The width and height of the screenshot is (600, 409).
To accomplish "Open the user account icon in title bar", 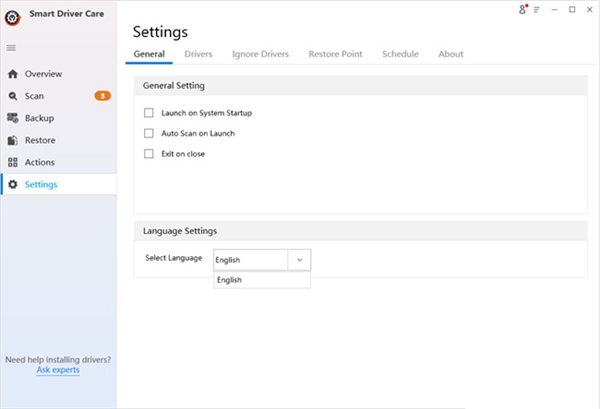I will [522, 10].
